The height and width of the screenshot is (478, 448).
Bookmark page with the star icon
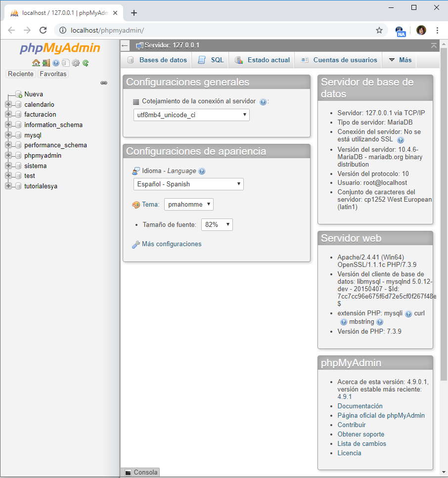(x=379, y=30)
